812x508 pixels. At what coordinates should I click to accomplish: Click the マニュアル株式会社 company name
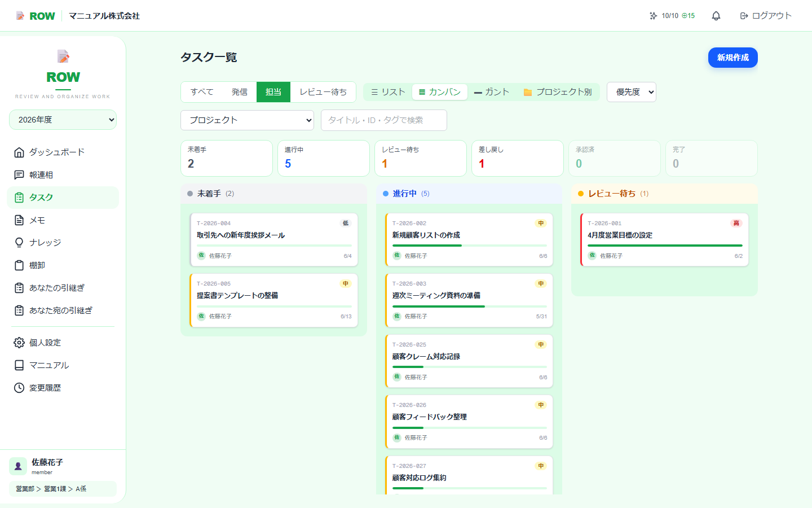click(104, 16)
